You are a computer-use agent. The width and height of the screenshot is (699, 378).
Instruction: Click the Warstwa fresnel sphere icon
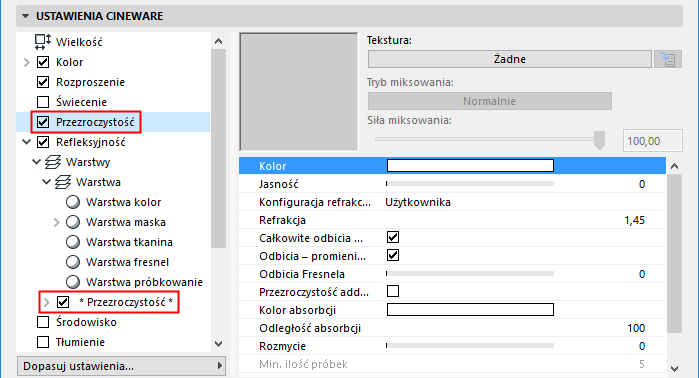pyautogui.click(x=73, y=262)
